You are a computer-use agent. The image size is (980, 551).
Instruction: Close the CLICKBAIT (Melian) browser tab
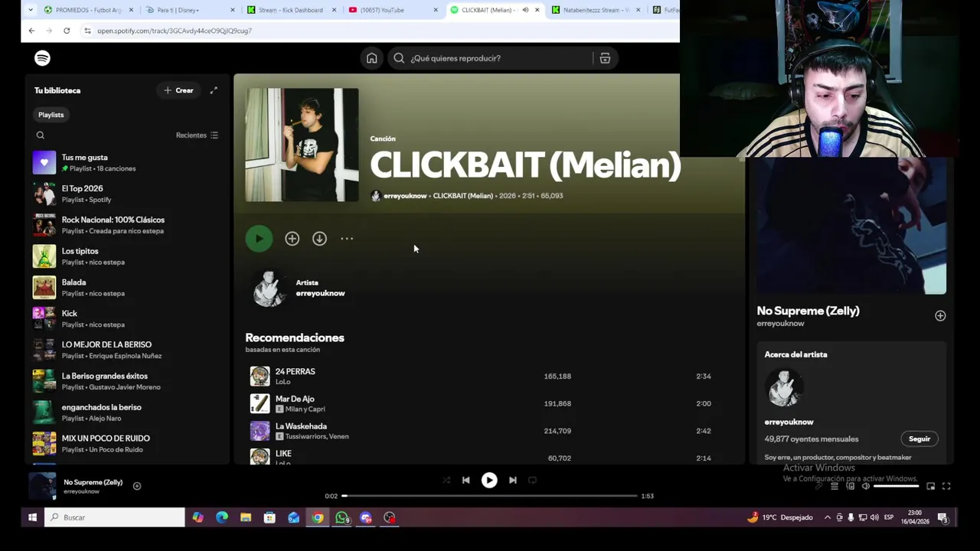(x=537, y=10)
